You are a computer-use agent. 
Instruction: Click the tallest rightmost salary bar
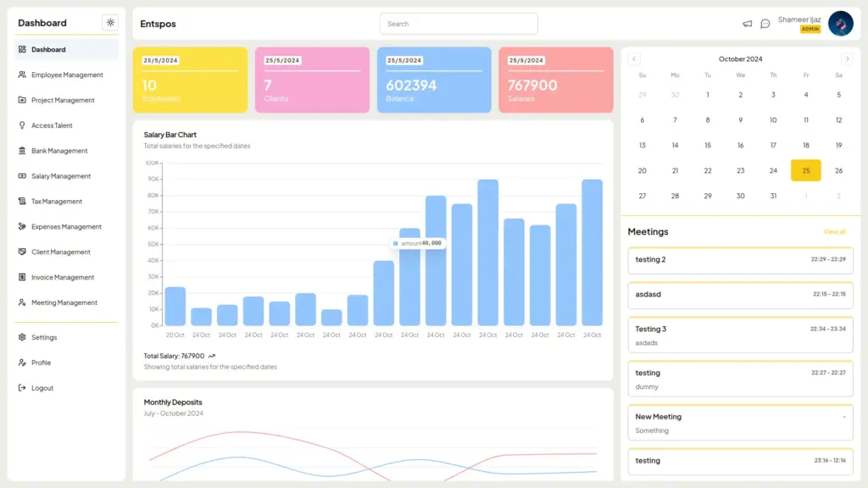[592, 252]
